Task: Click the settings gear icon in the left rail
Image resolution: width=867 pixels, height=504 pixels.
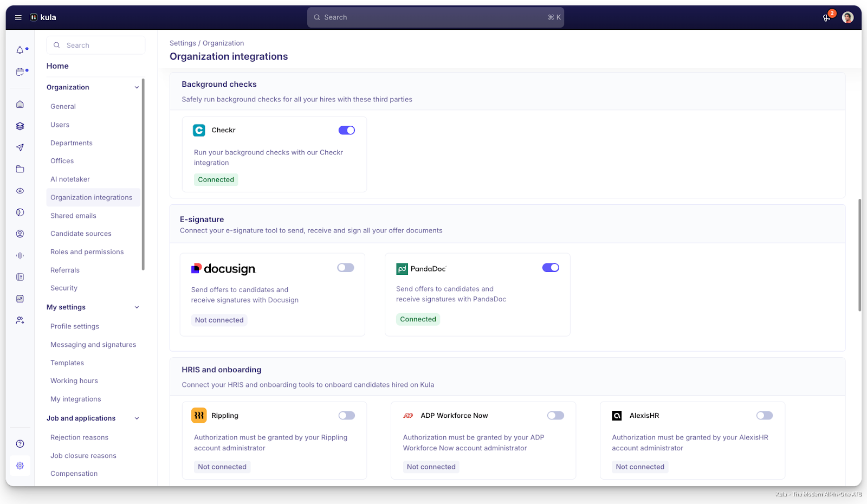Action: [x=20, y=466]
